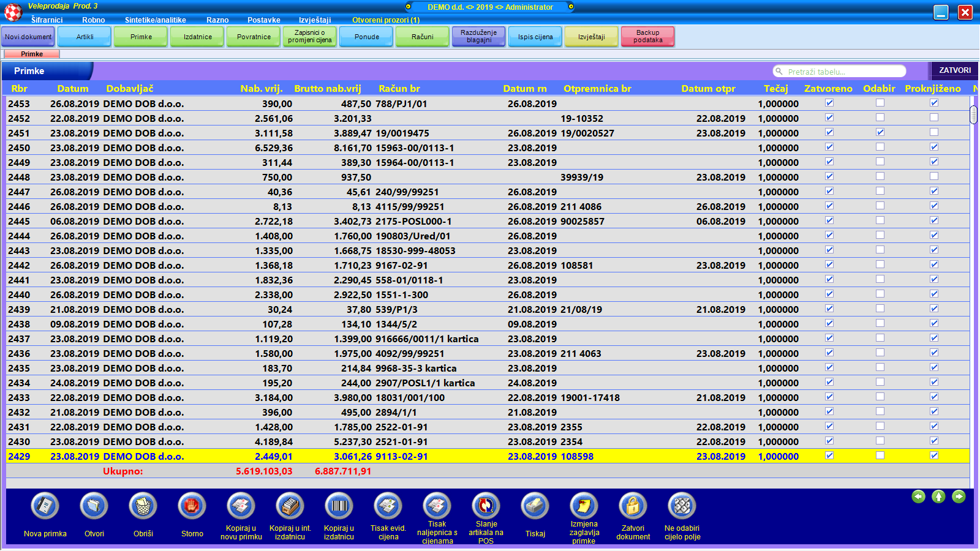The height and width of the screenshot is (551, 980).
Task: Click the Nova primka icon
Action: [45, 506]
